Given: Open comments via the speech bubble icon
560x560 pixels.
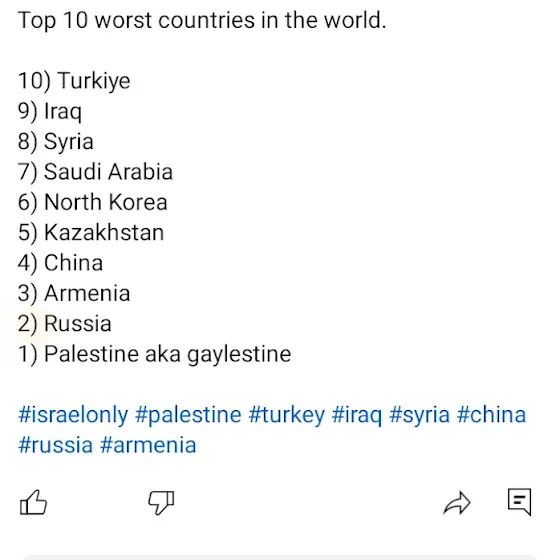Looking at the screenshot, I should 519,502.
